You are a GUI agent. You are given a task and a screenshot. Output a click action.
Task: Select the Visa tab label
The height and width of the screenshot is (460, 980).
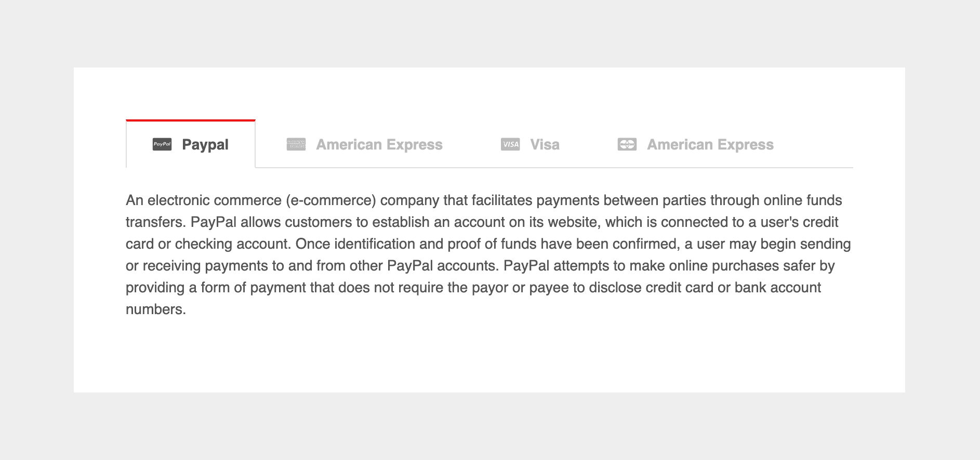click(x=545, y=144)
